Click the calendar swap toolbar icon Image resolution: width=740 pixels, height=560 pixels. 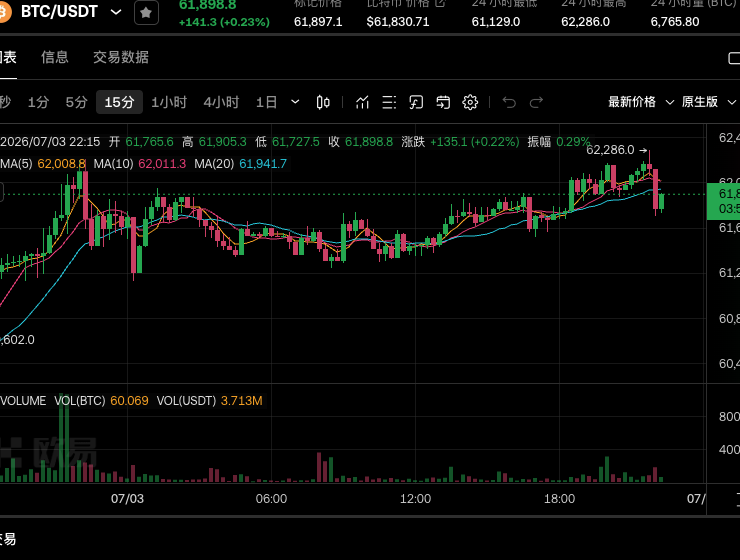(x=443, y=102)
